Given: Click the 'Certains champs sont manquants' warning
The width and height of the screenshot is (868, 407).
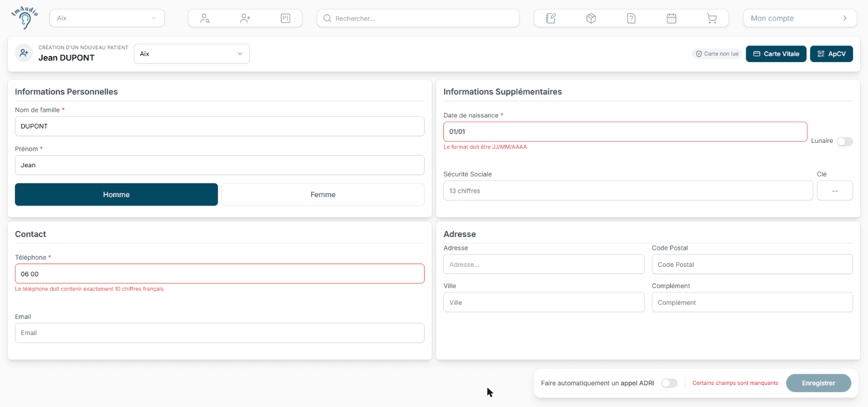Looking at the screenshot, I should tap(735, 383).
